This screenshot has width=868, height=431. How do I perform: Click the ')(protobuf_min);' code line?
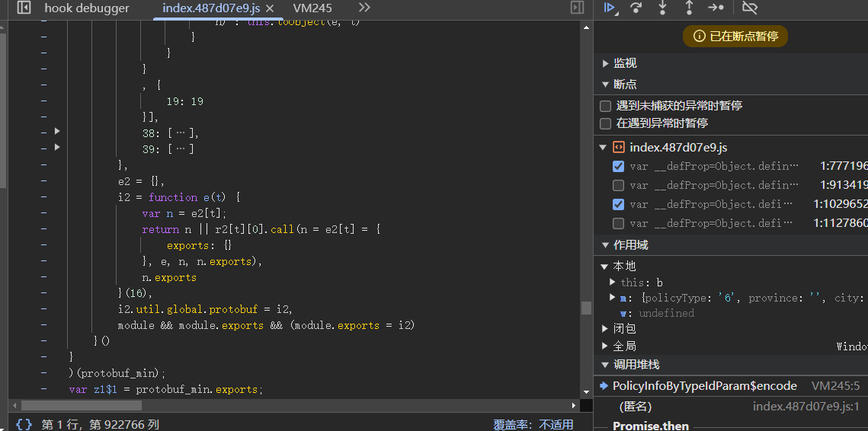click(117, 373)
